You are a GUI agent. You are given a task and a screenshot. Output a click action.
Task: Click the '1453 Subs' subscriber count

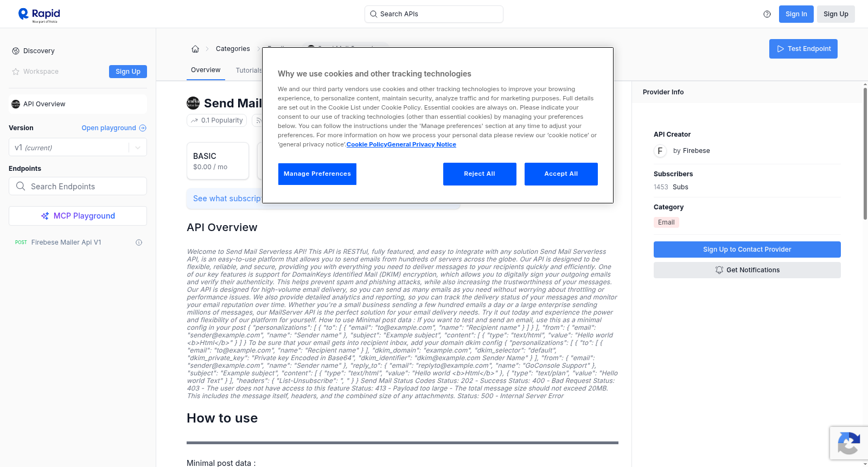click(x=671, y=187)
